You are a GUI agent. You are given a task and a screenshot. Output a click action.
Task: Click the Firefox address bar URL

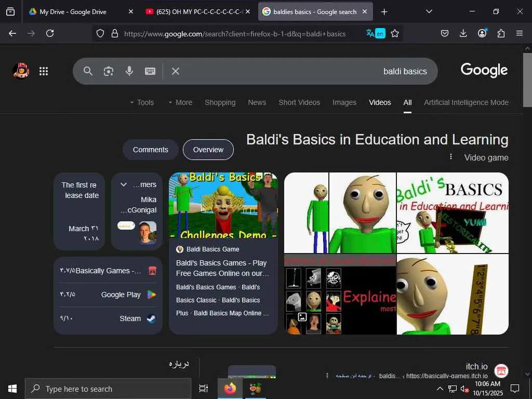235,34
